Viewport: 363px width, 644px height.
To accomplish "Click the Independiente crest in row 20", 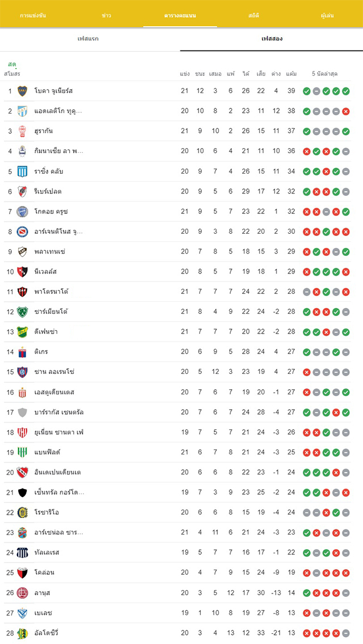I will tap(22, 472).
